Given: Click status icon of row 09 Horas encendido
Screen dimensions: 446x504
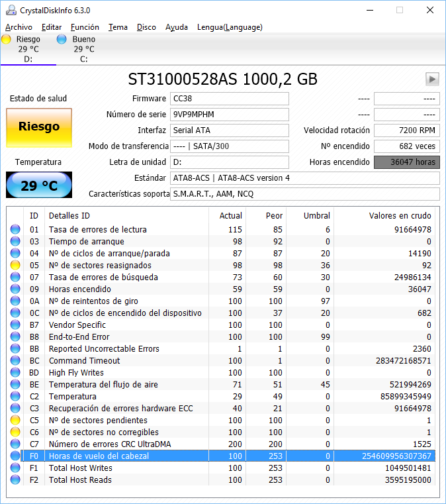Looking at the screenshot, I should click(15, 289).
